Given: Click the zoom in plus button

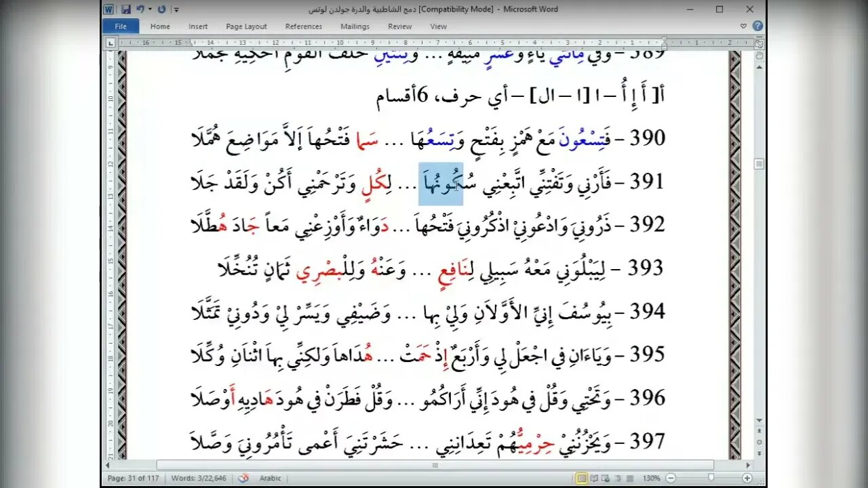Looking at the screenshot, I should pos(748,479).
